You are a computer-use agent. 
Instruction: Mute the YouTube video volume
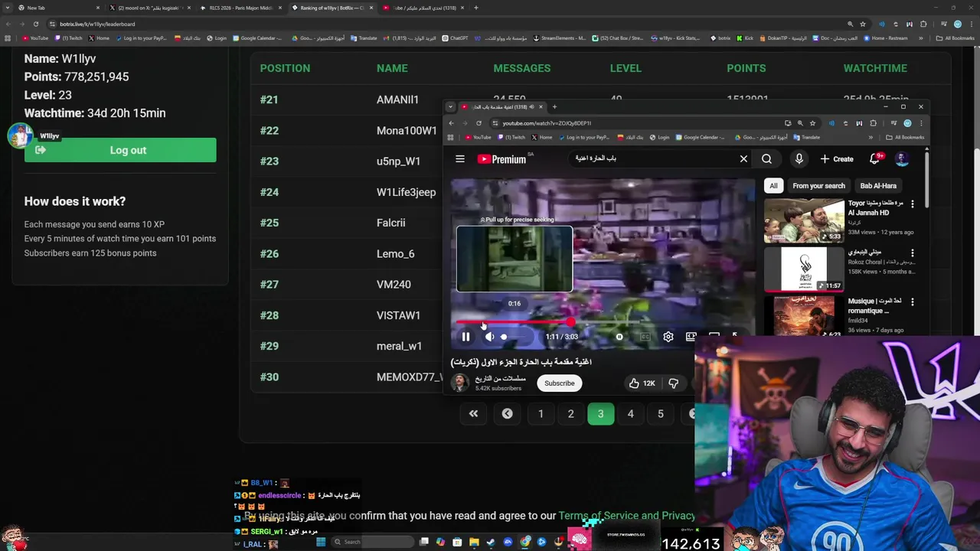pyautogui.click(x=490, y=337)
